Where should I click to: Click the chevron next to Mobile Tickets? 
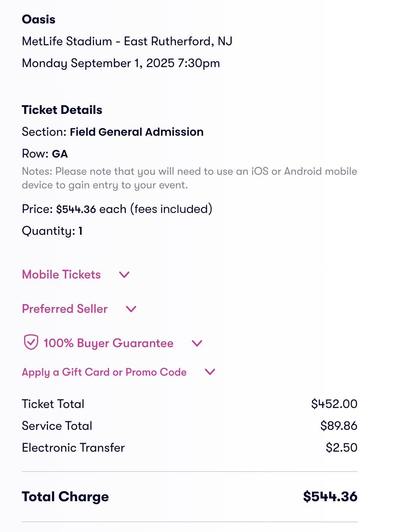124,275
